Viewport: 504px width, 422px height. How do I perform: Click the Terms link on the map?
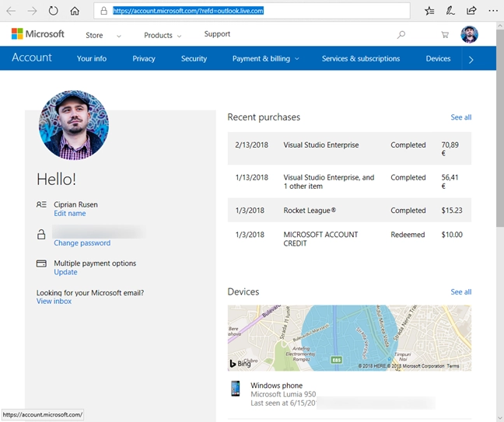tap(453, 366)
